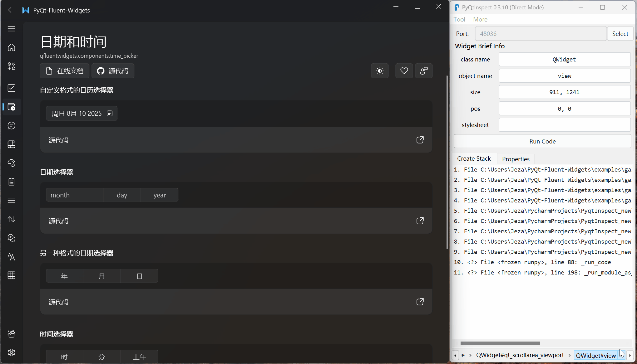Open the More menu in PyQtInspect
The height and width of the screenshot is (364, 637).
pyautogui.click(x=480, y=19)
